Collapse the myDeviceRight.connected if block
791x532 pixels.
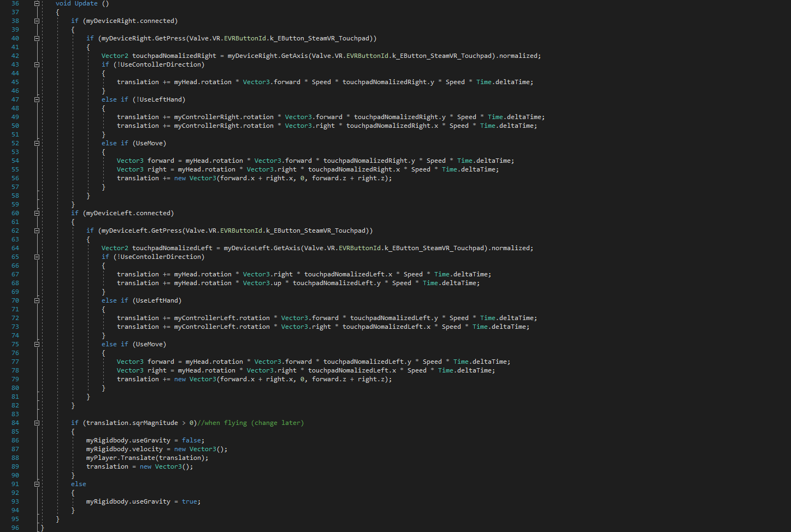click(x=37, y=21)
